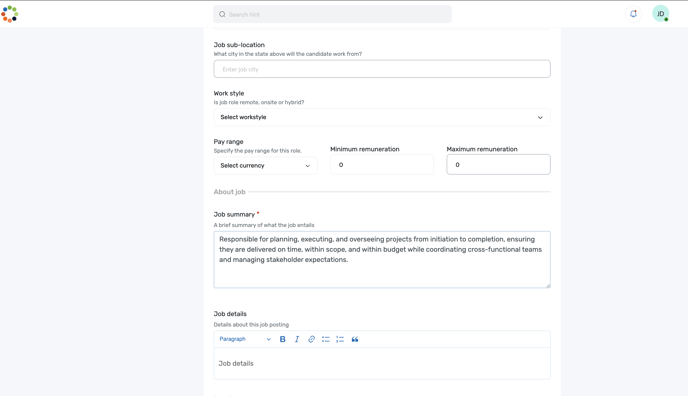The image size is (688, 396).
Task: Open the notifications bell
Action: [x=633, y=14]
